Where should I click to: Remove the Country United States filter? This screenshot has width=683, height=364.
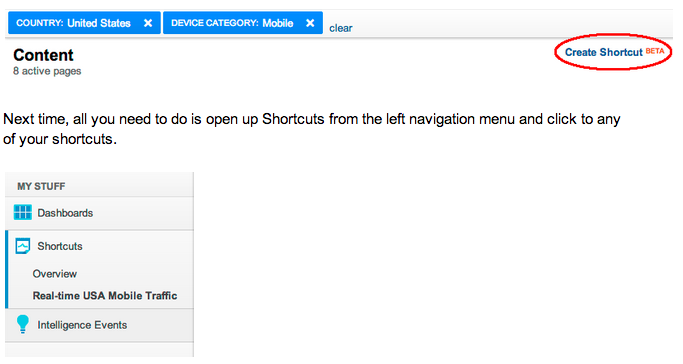(x=148, y=23)
